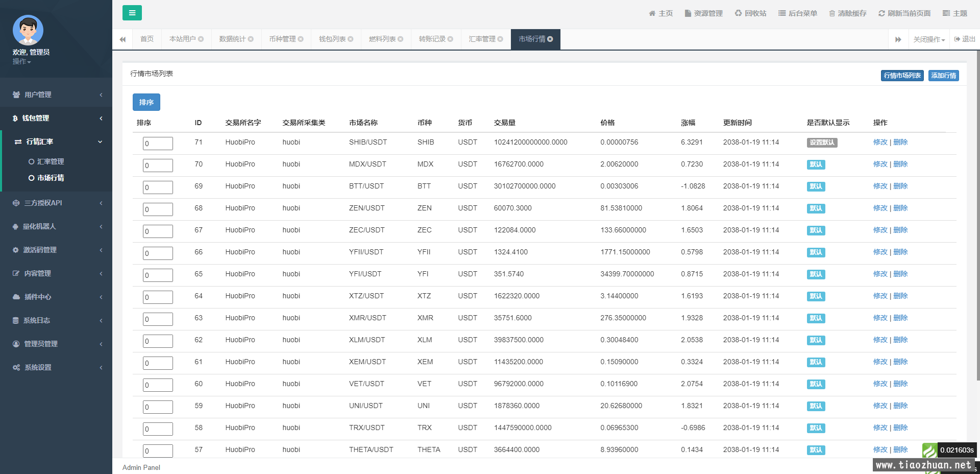Expand 内容管理 sidebar menu
Screen dimensions: 980x474
point(56,273)
